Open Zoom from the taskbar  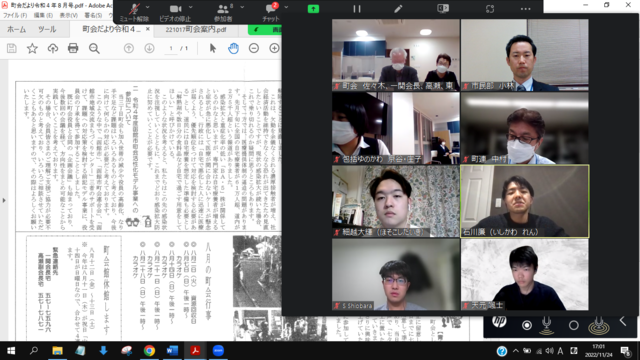218,351
